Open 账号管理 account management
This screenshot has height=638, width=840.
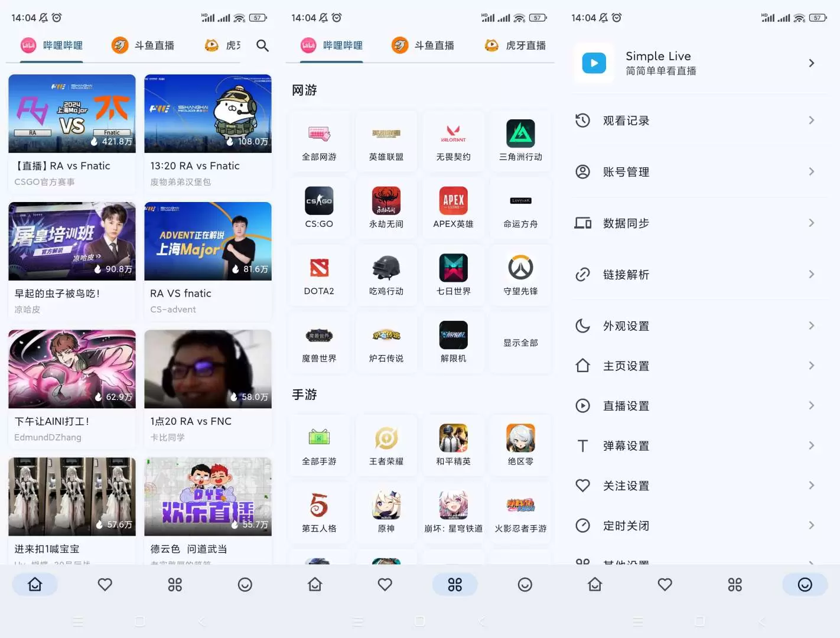[x=700, y=172]
